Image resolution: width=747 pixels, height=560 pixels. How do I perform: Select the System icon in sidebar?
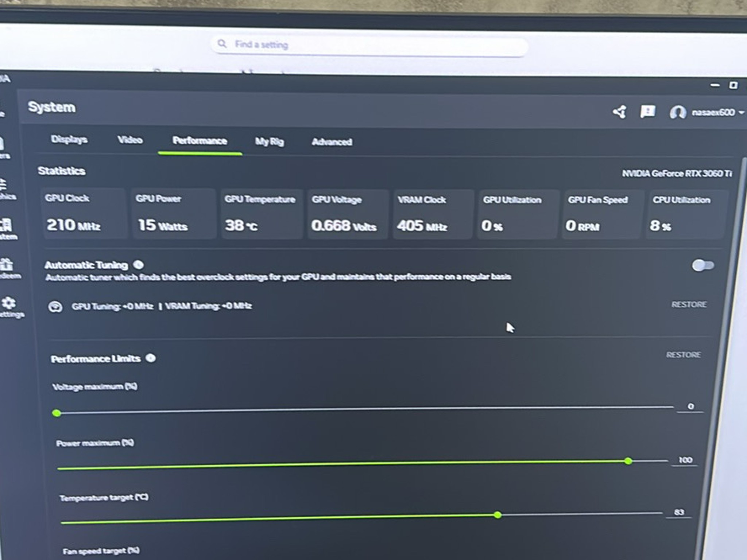tap(7, 225)
